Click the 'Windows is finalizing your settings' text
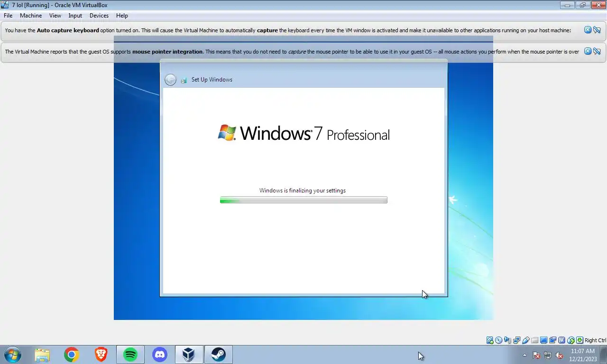 click(303, 191)
